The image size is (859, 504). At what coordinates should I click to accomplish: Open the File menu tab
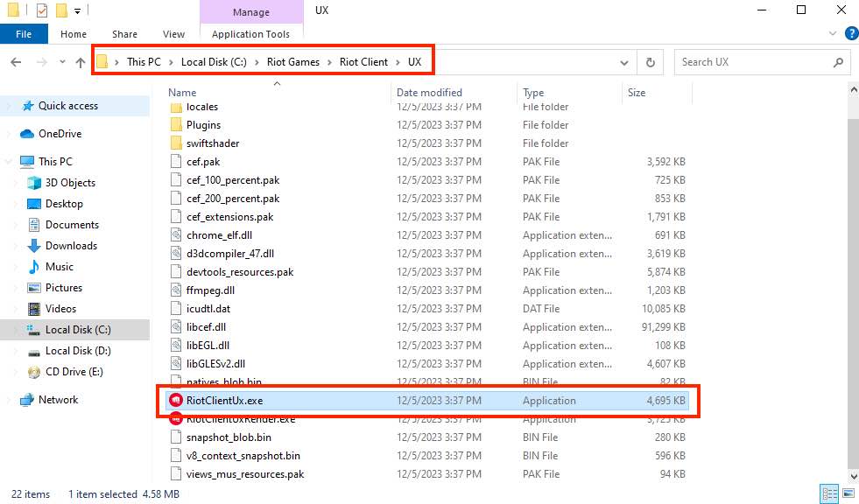(x=24, y=34)
